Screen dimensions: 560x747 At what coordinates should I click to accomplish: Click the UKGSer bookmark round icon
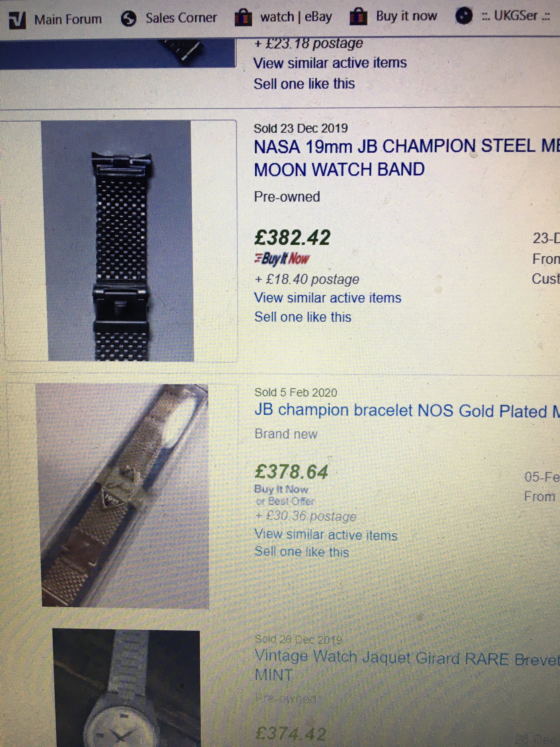(x=464, y=16)
